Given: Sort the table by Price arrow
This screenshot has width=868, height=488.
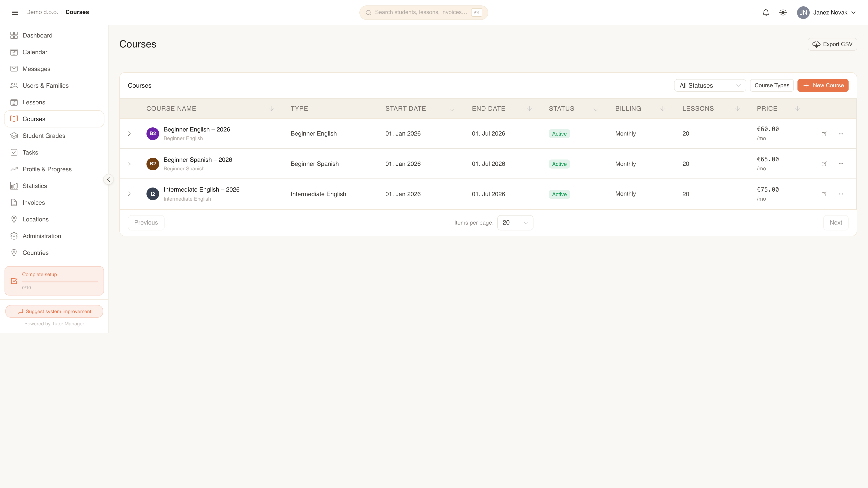Looking at the screenshot, I should pos(797,108).
